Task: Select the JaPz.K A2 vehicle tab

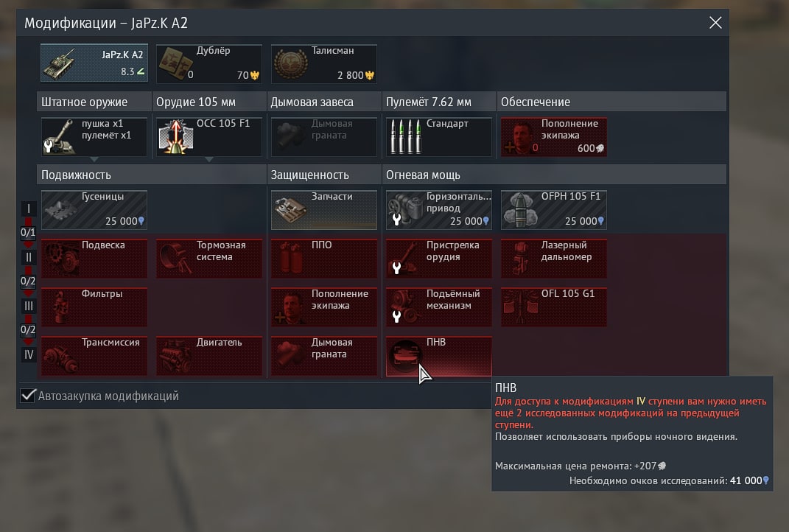Action: tap(94, 63)
